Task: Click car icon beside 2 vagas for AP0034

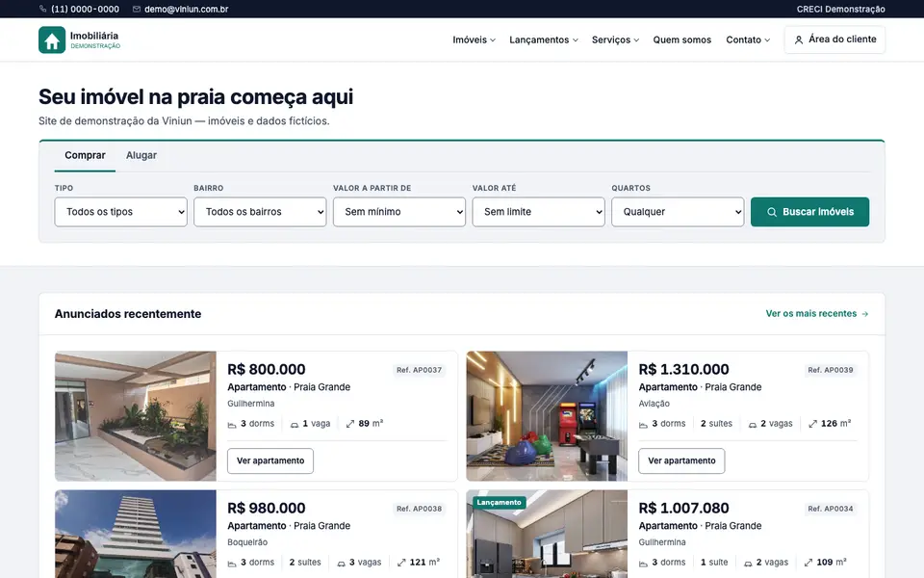Action: tap(748, 563)
